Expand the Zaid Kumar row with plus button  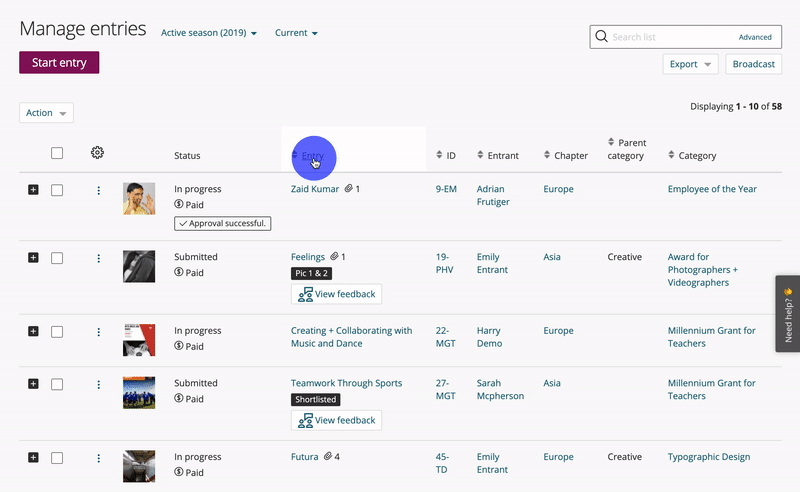33,190
